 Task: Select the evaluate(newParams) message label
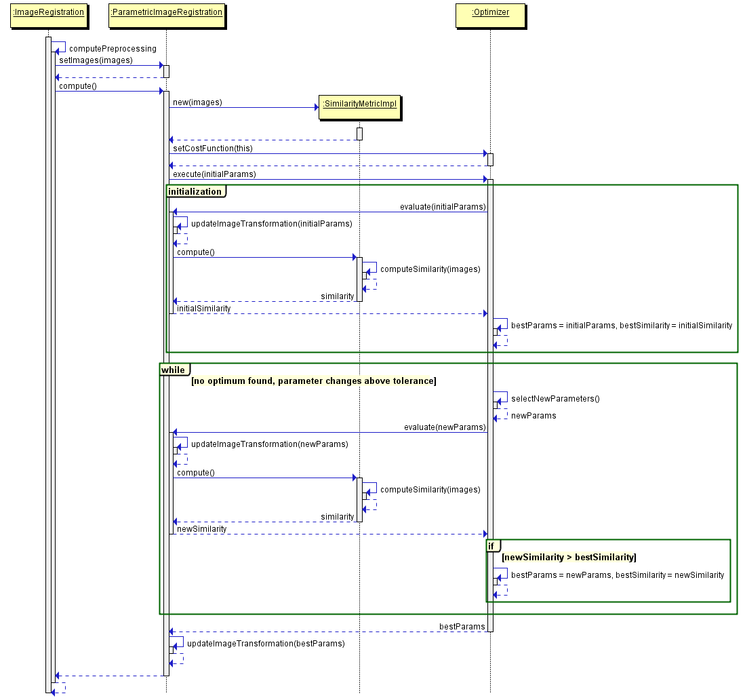click(445, 427)
